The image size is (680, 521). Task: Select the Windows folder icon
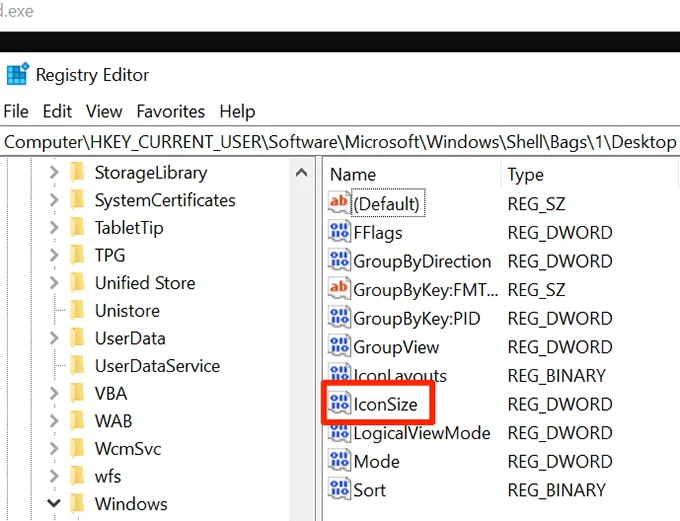pos(77,503)
